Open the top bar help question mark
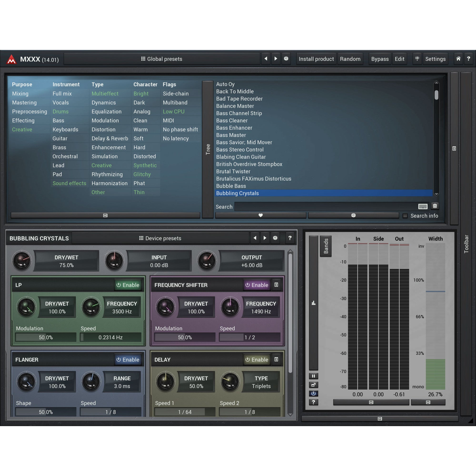The image size is (476, 476). 468,59
